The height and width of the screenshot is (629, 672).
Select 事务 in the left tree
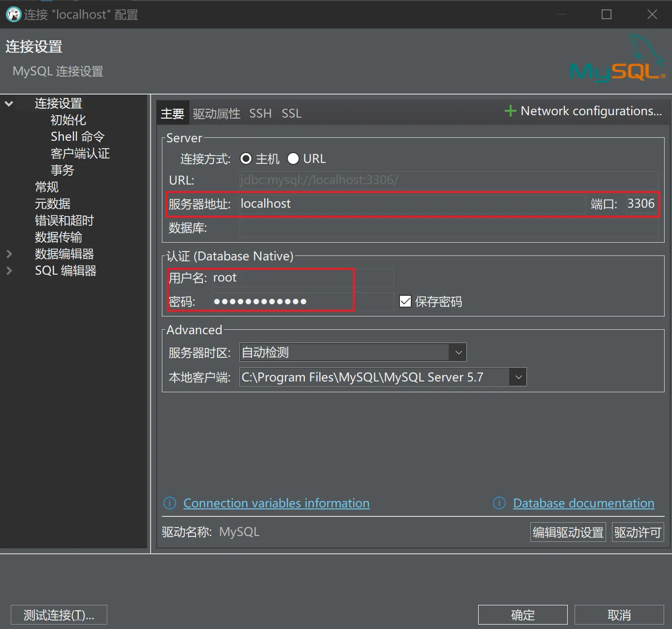click(x=62, y=170)
